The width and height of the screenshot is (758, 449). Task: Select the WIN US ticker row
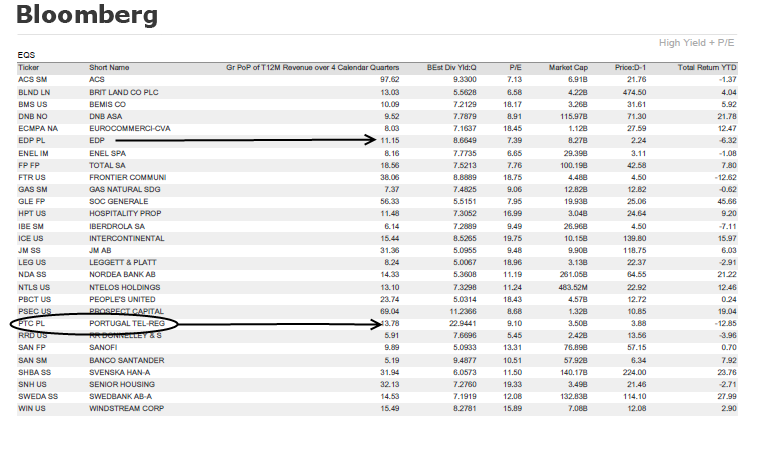378,409
